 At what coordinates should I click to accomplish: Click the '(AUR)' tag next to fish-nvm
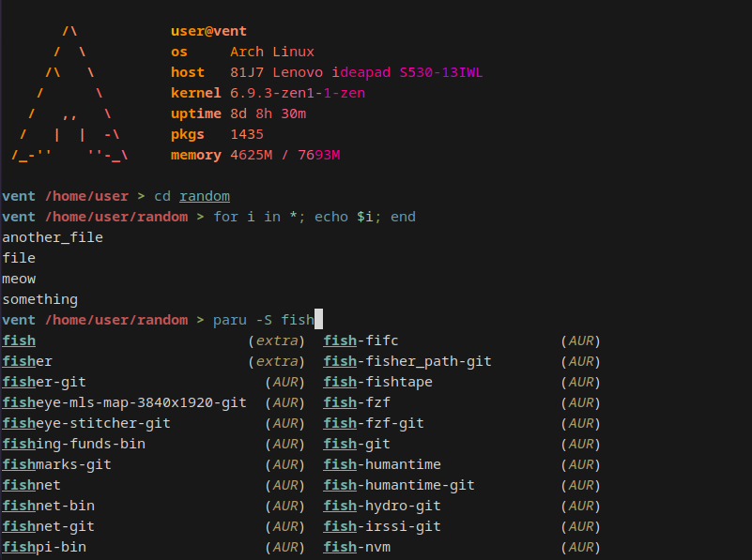point(581,547)
